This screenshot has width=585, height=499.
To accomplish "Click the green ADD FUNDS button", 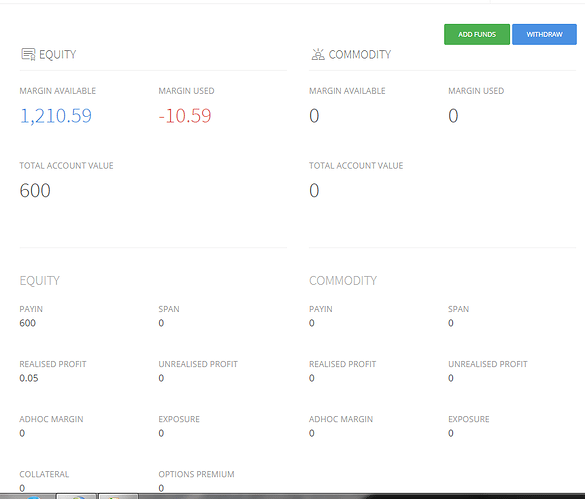I will point(477,34).
